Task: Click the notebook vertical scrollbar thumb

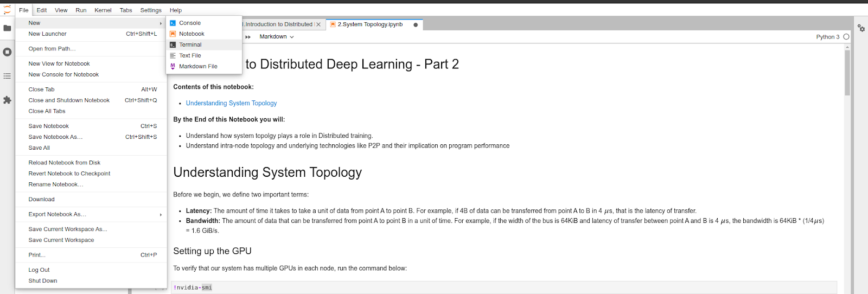Action: [847, 73]
